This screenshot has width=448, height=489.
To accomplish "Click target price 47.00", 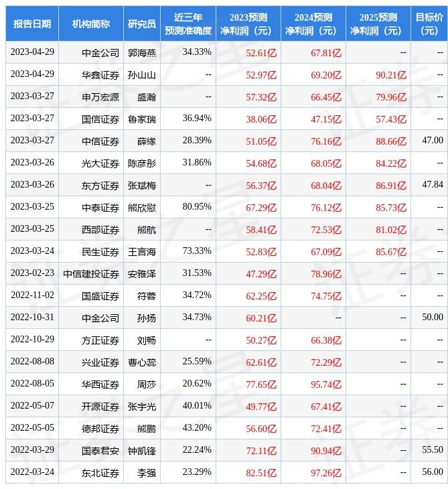I will 433,141.
